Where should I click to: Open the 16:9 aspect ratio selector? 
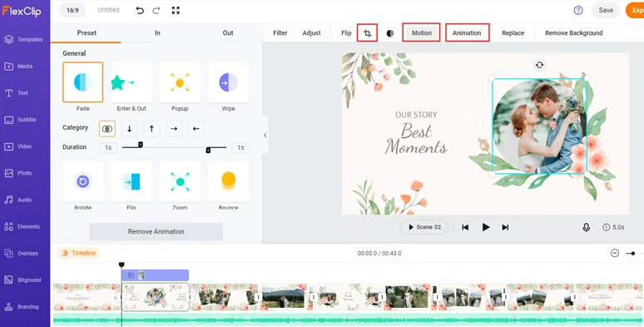pyautogui.click(x=72, y=10)
